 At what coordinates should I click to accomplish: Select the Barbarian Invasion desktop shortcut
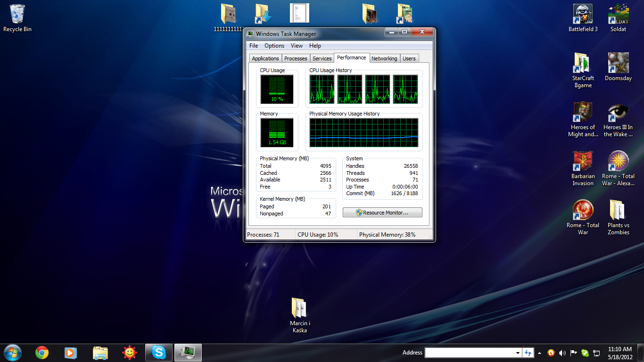tap(583, 169)
